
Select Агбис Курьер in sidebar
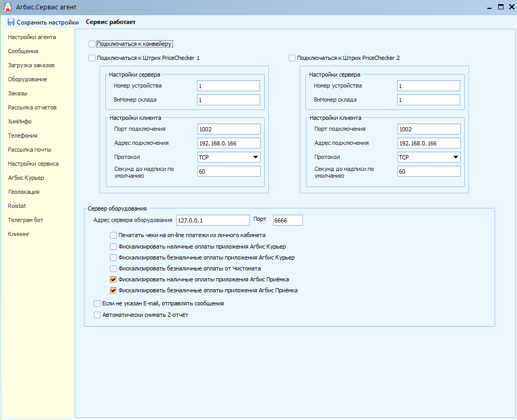click(26, 178)
